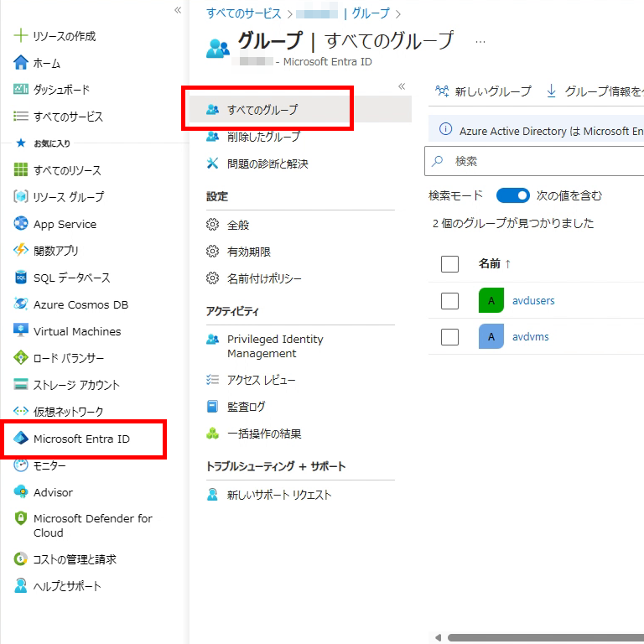This screenshot has width=644, height=644.
Task: Check the avdvms row checkbox
Action: 449,337
